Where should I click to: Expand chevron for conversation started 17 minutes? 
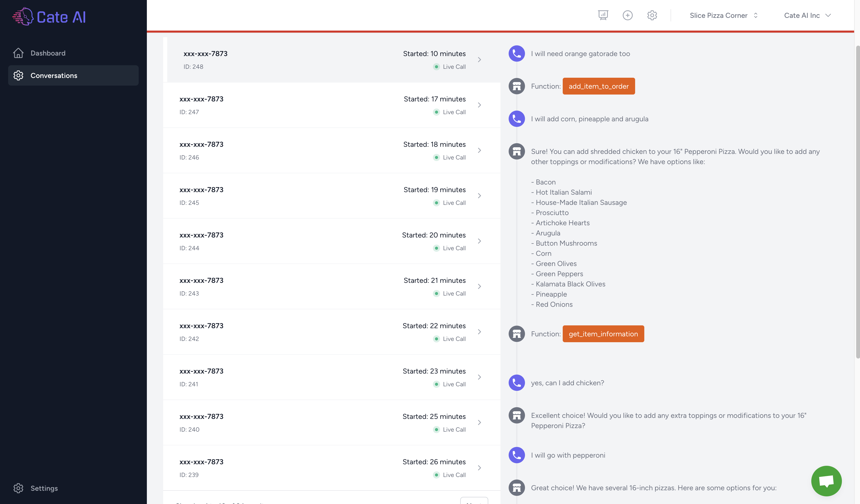click(480, 105)
